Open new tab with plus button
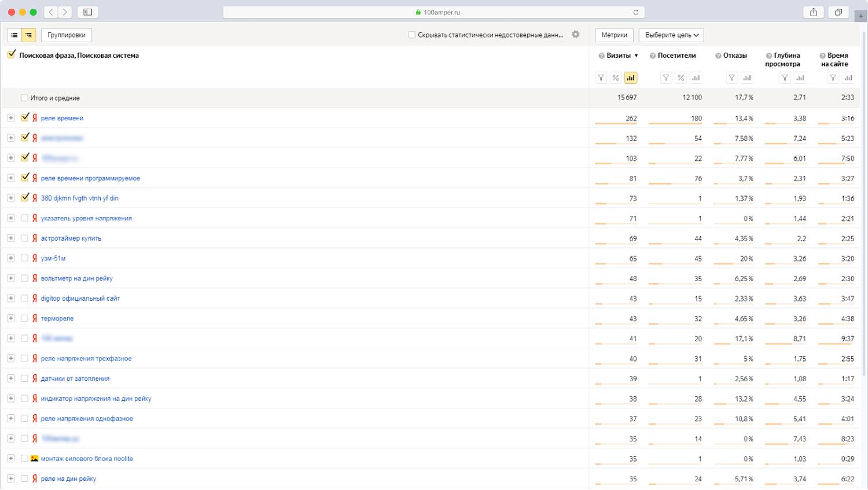 861,16
